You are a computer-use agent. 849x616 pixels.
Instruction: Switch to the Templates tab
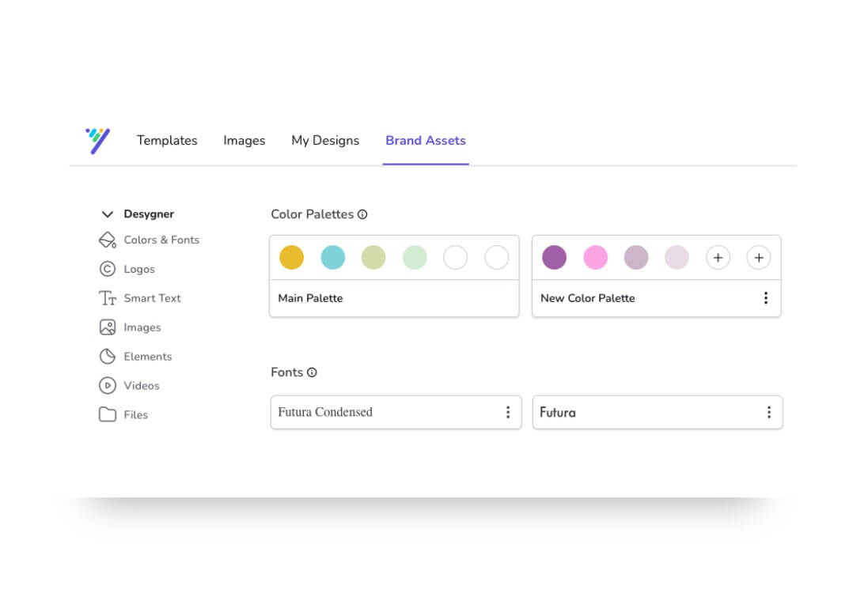167,141
